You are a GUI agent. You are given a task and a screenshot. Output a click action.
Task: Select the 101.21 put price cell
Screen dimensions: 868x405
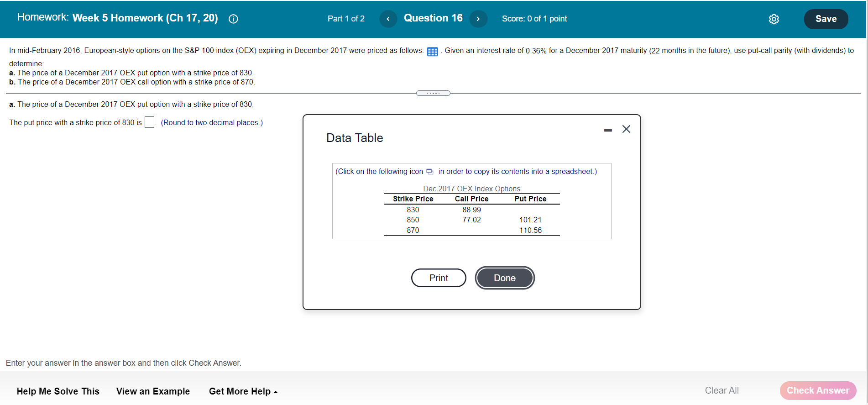[x=530, y=220]
